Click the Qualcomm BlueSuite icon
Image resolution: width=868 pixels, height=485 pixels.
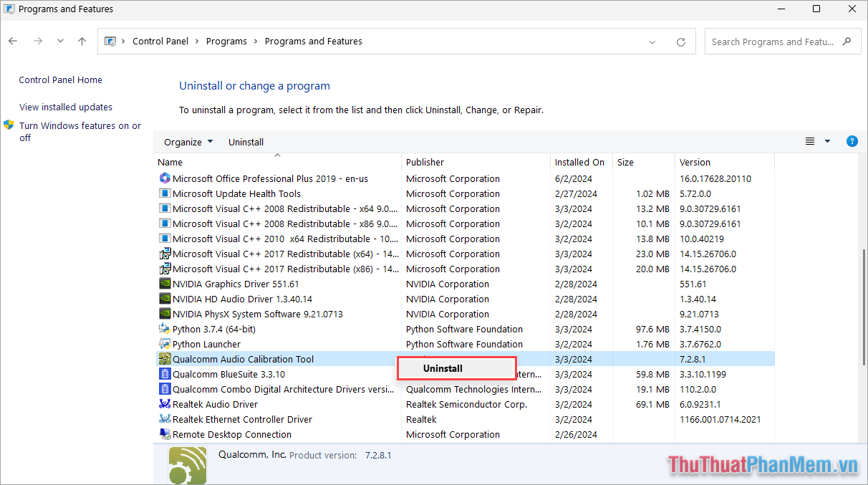(164, 374)
